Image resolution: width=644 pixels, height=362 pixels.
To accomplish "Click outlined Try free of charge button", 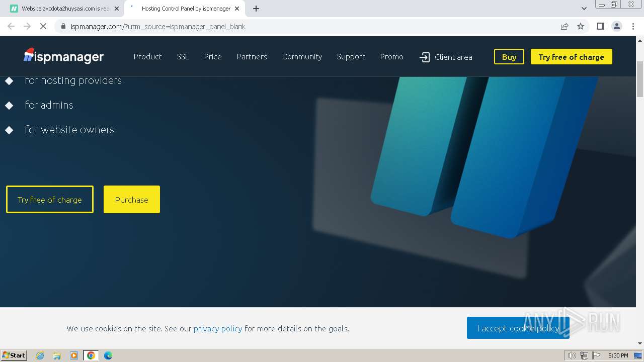I will click(x=50, y=200).
